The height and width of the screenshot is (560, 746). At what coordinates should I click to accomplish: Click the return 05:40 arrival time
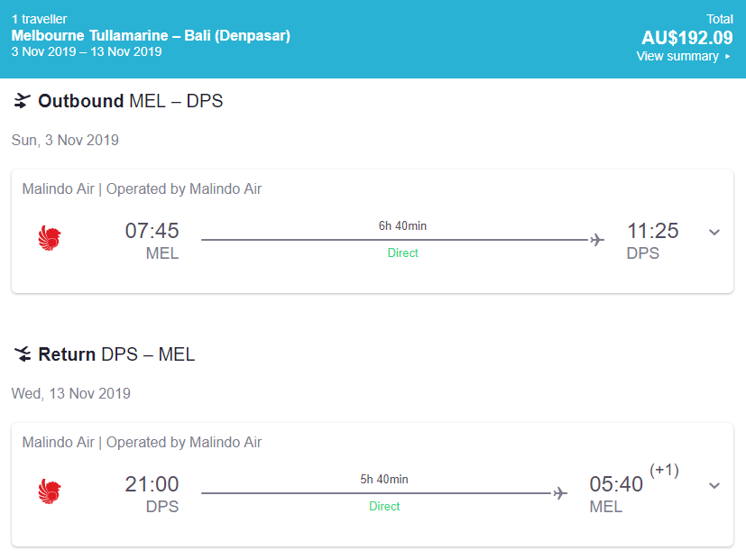click(x=616, y=484)
